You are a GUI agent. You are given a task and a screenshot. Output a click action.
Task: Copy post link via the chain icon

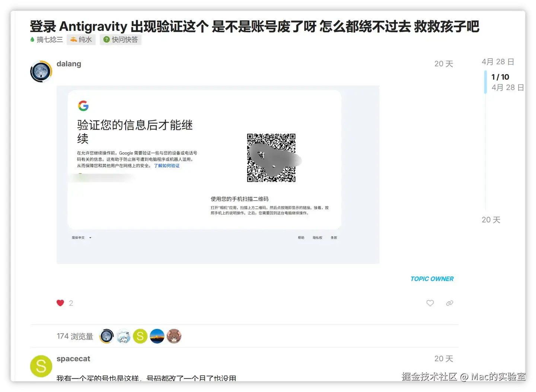pos(450,303)
